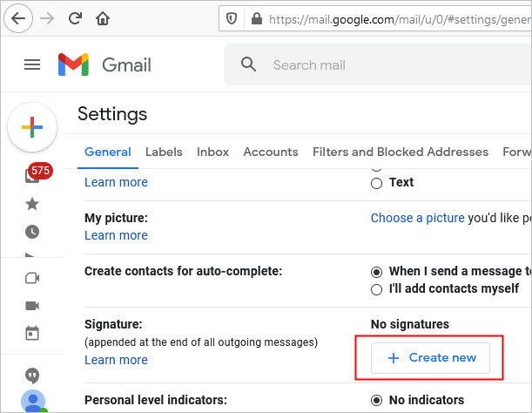Select the No indicators radio button
Screen dimensions: 532x413
click(377, 401)
